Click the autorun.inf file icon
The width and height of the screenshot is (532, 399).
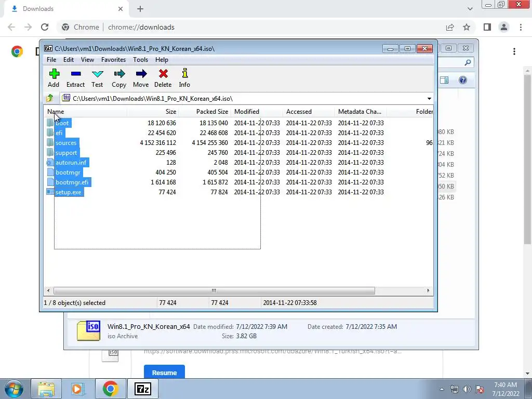coord(50,163)
